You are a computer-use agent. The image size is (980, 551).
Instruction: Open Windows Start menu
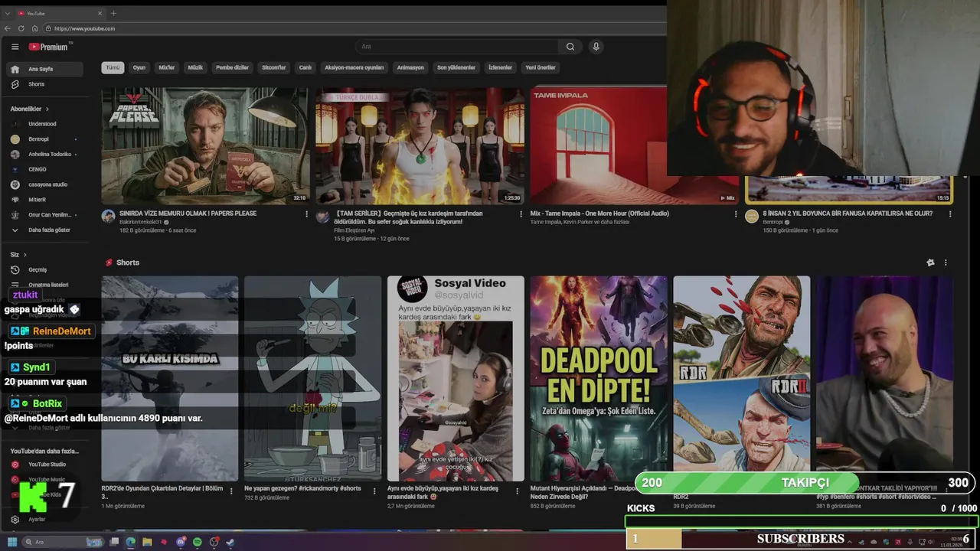pyautogui.click(x=12, y=542)
